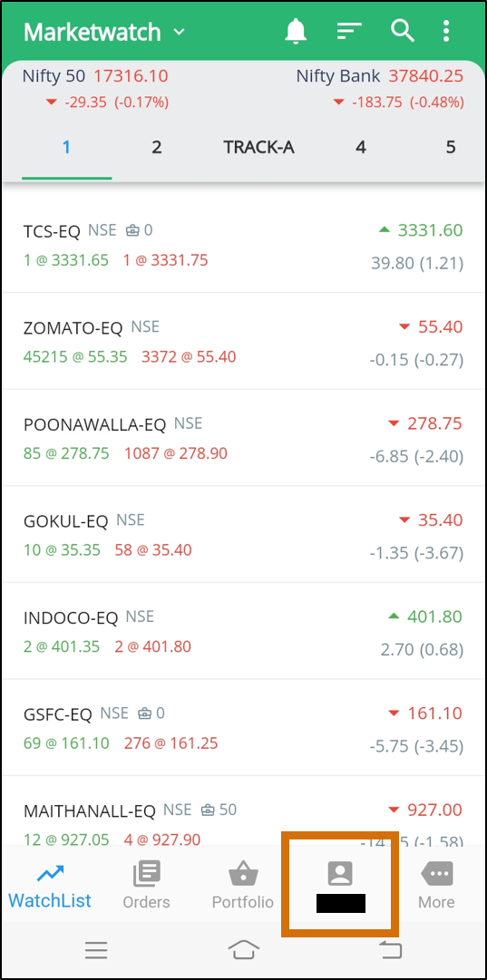
Task: Open the Orders section
Action: point(146,885)
